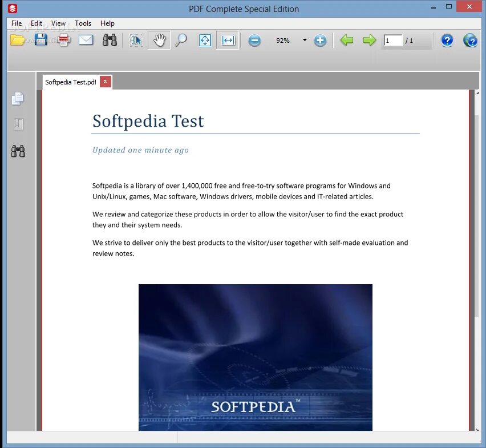
Task: Email the PDF using the envelope icon
Action: tap(86, 40)
